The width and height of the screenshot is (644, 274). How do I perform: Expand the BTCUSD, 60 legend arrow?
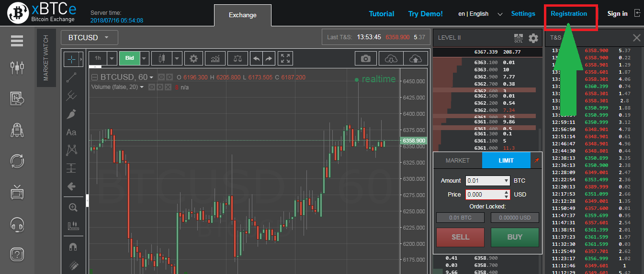tap(151, 77)
